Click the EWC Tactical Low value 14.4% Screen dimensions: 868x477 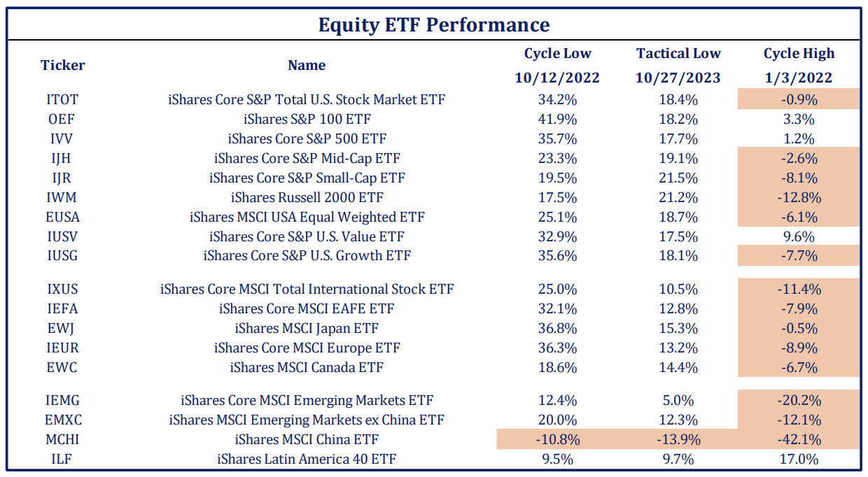click(678, 367)
